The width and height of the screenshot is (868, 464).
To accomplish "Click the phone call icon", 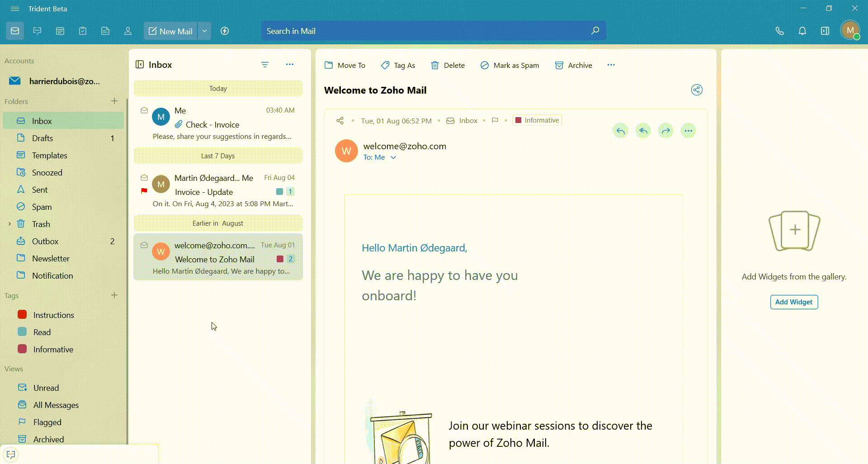I will 779,31.
